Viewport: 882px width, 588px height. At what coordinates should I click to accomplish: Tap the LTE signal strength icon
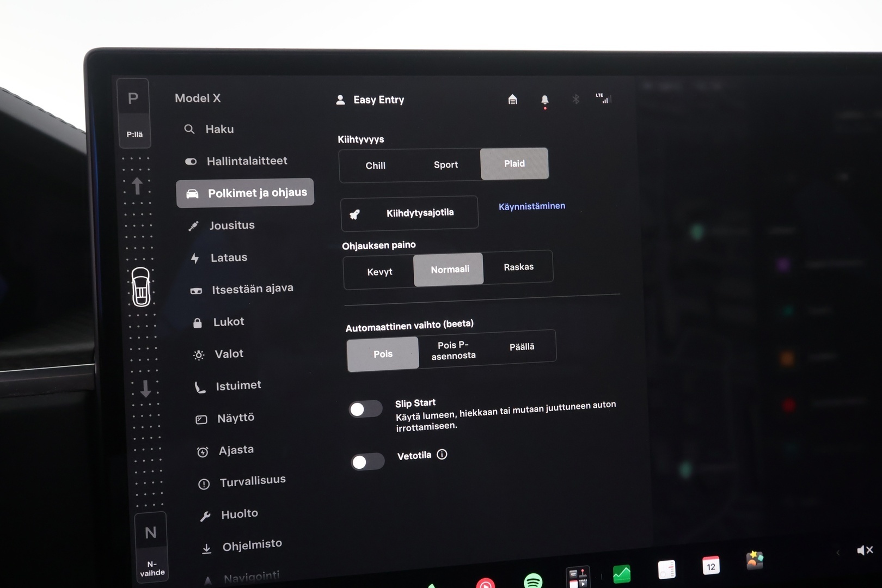603,98
